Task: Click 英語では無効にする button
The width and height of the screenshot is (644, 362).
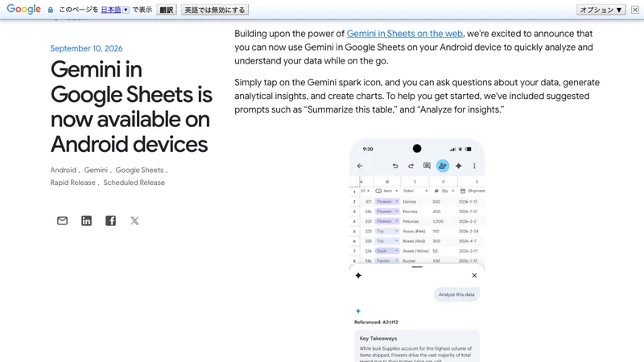Action: pyautogui.click(x=215, y=10)
